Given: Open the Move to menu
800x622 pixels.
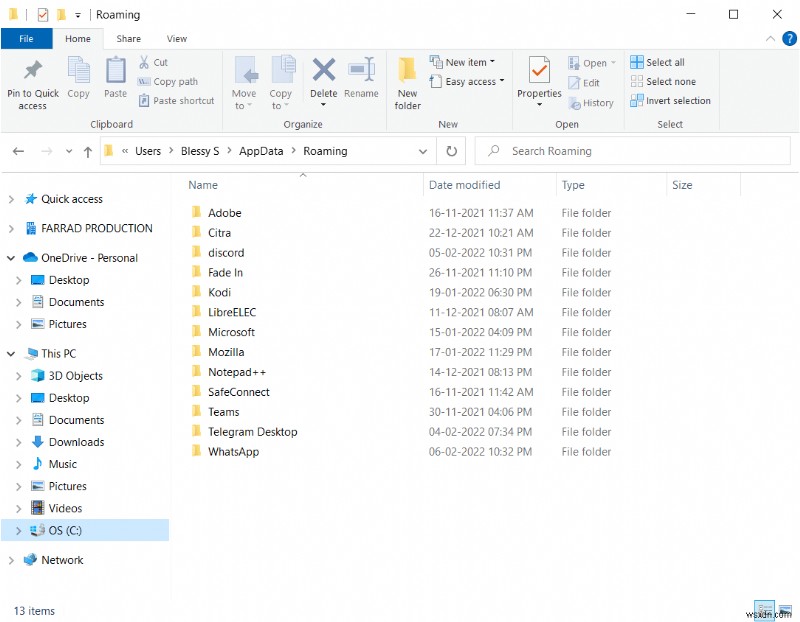Looking at the screenshot, I should (x=244, y=84).
